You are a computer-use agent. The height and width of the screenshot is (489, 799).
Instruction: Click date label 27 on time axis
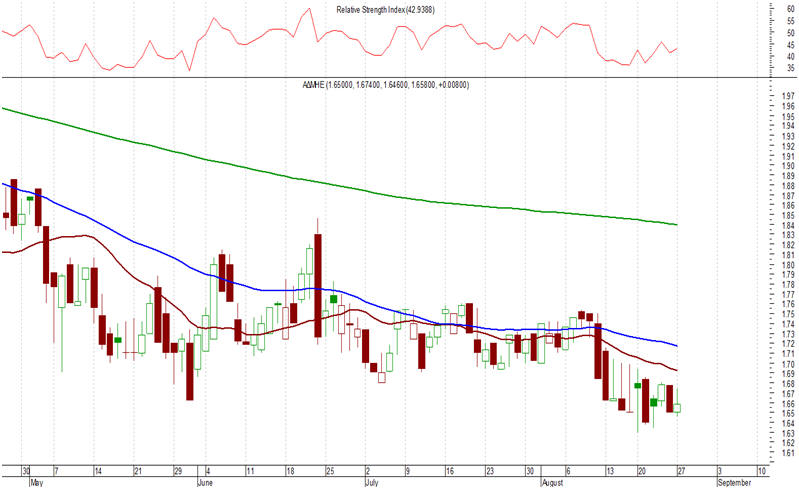pos(681,471)
